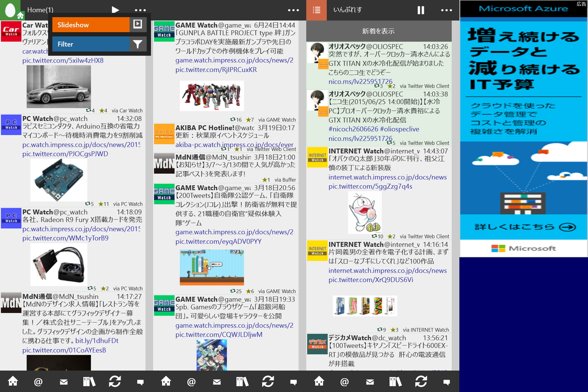Image resolution: width=588 pixels, height=392 pixels.
Task: Start playback with Home column play button
Action: [x=115, y=10]
